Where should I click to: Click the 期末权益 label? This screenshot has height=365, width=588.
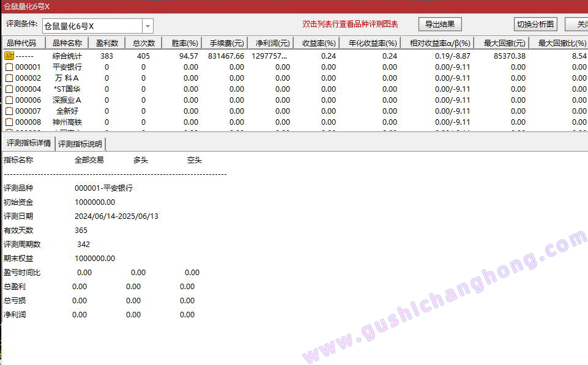[18, 259]
